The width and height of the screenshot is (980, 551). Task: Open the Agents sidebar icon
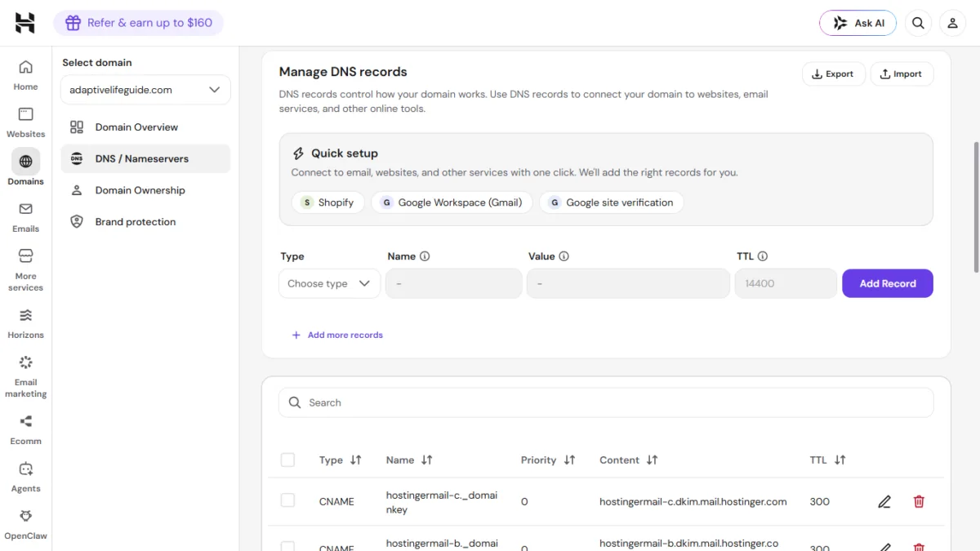click(x=25, y=469)
